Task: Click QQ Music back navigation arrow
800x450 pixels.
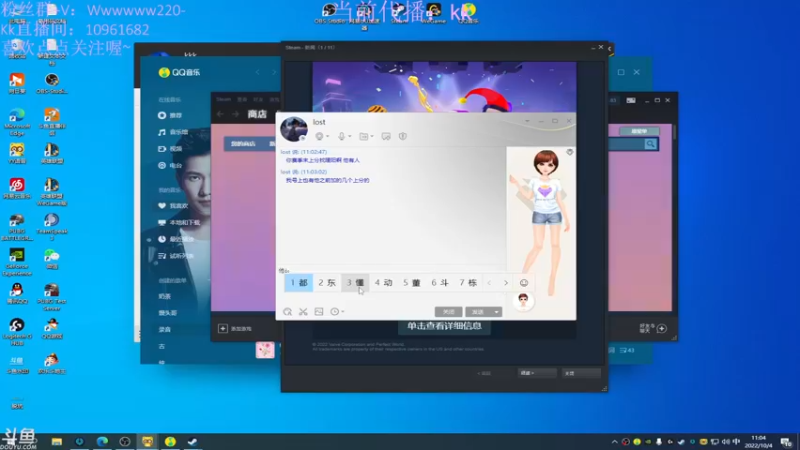Action: (x=258, y=72)
